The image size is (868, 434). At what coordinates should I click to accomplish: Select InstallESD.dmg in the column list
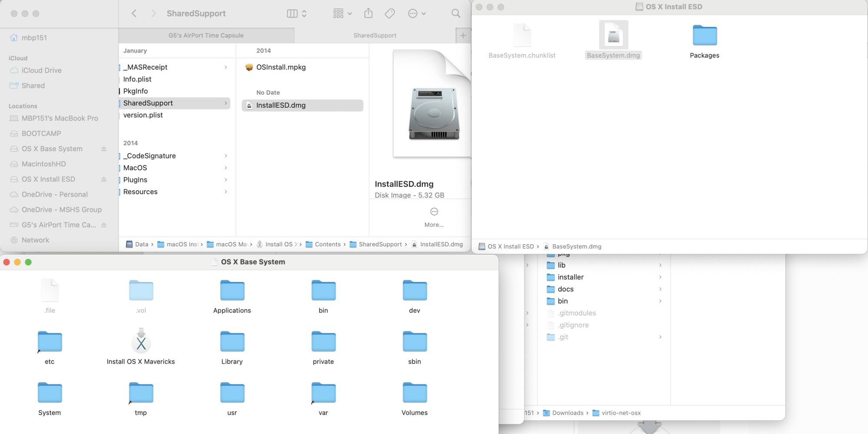302,106
